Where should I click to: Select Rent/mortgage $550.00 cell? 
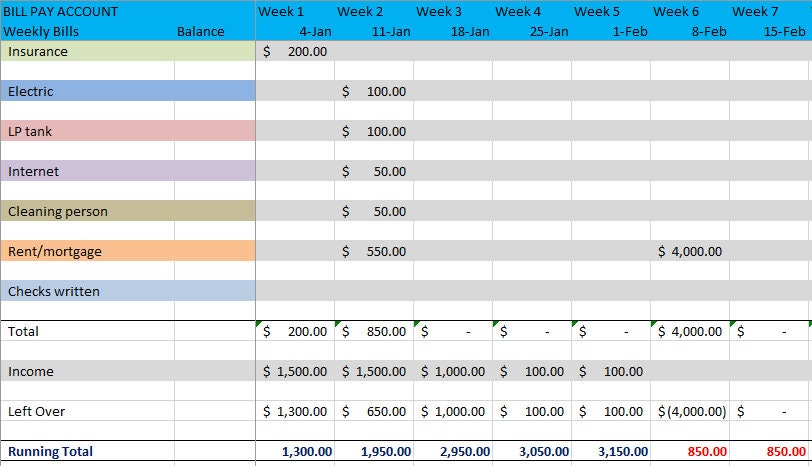pos(374,251)
